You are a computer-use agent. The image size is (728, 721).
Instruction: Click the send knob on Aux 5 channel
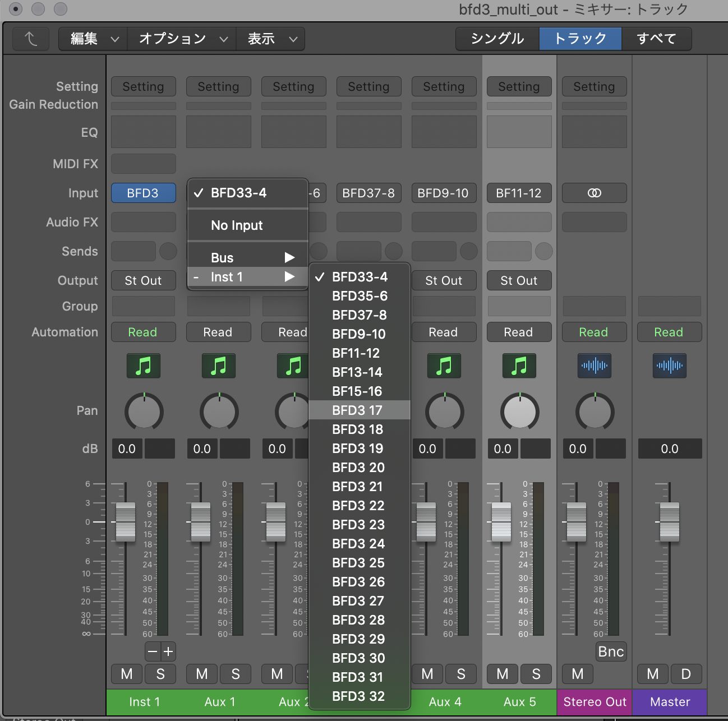pos(544,251)
